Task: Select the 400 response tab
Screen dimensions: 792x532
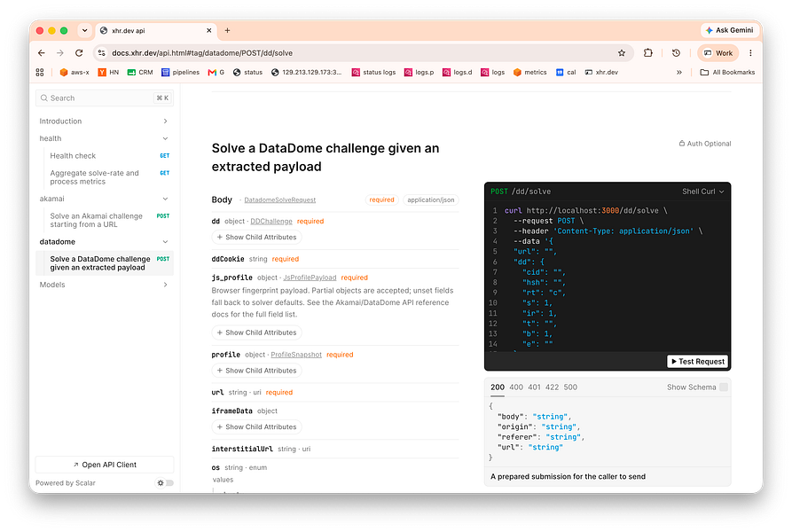Action: pyautogui.click(x=516, y=387)
